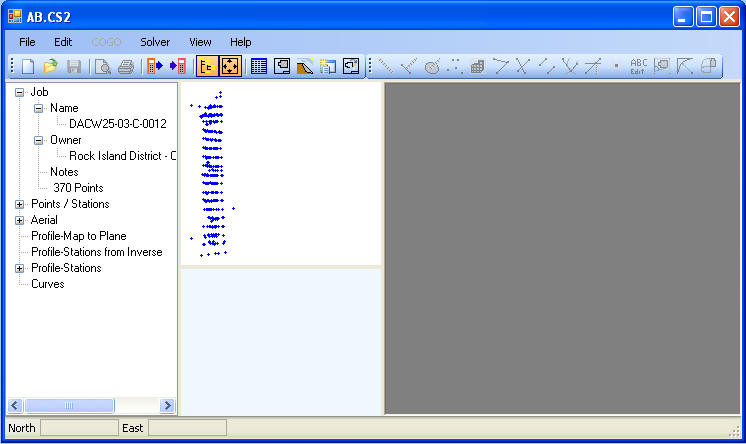The width and height of the screenshot is (746, 444).
Task: Select the curve arc tool
Action: tap(685, 66)
